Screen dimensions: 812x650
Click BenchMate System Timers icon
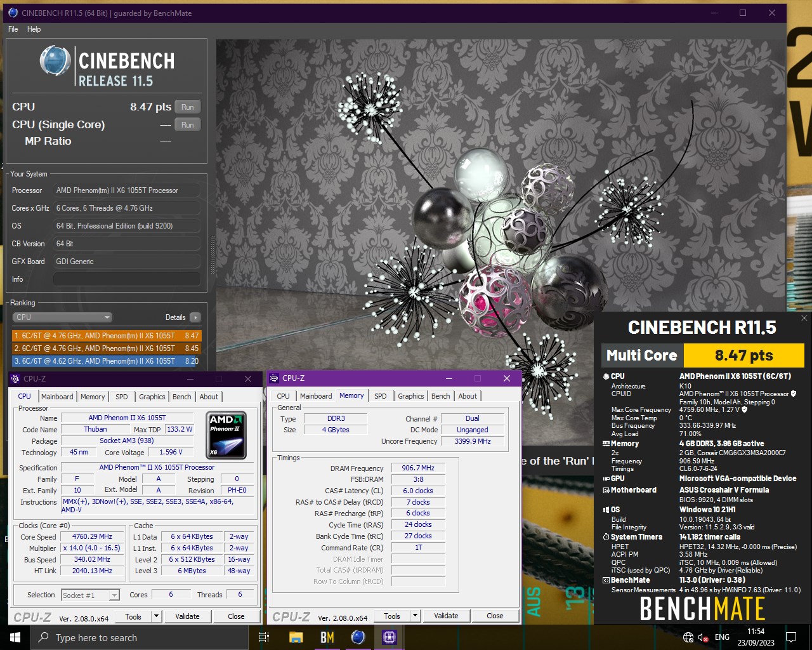click(x=606, y=537)
